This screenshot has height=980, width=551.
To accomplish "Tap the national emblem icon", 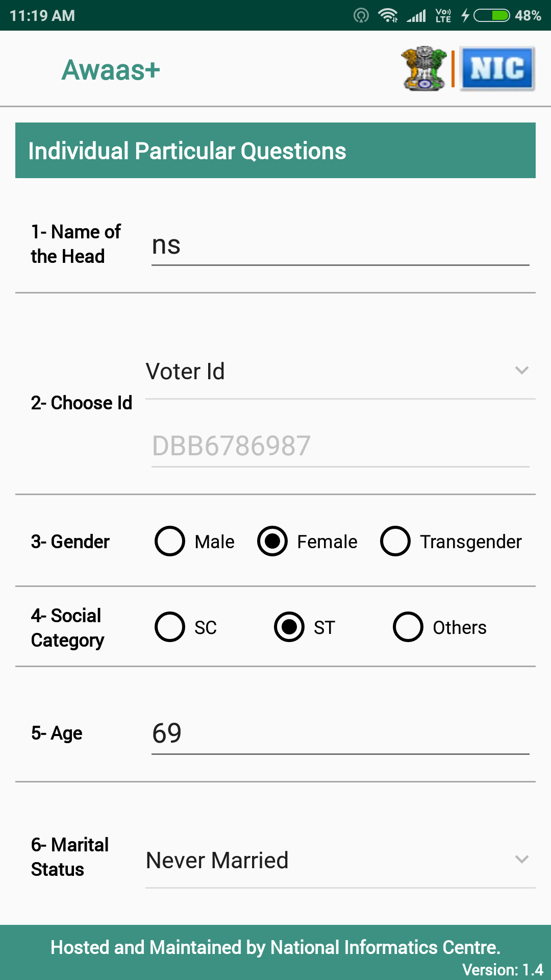I will tap(424, 69).
